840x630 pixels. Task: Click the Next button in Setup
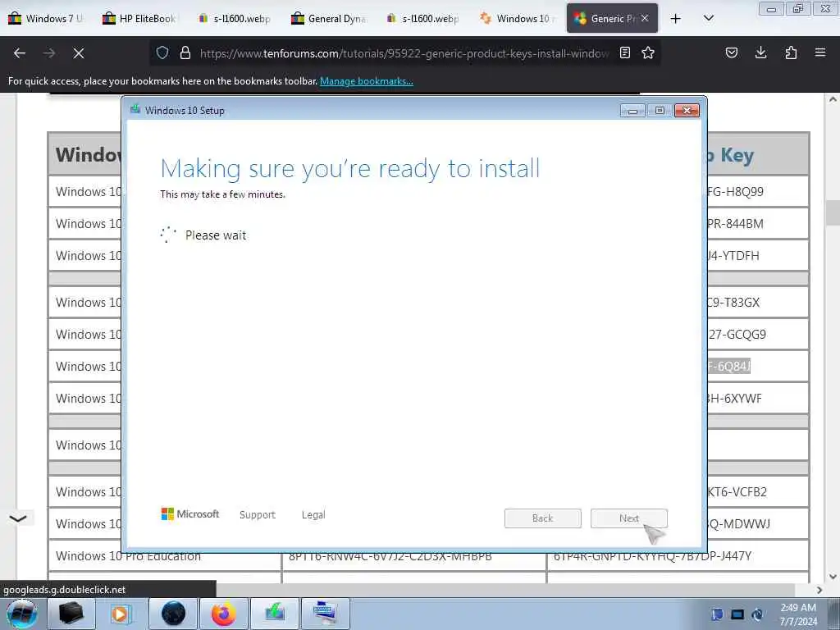point(629,518)
